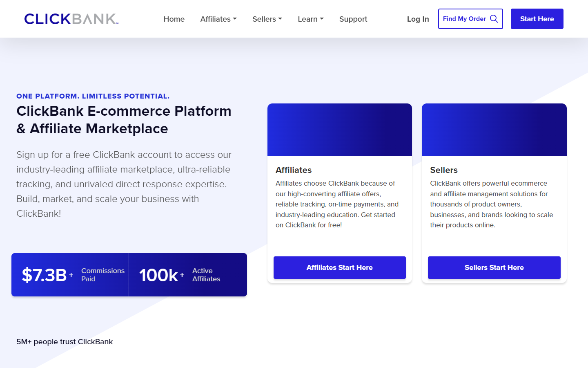This screenshot has height=368, width=588.
Task: Click the Sellers card banner image
Action: 494,130
